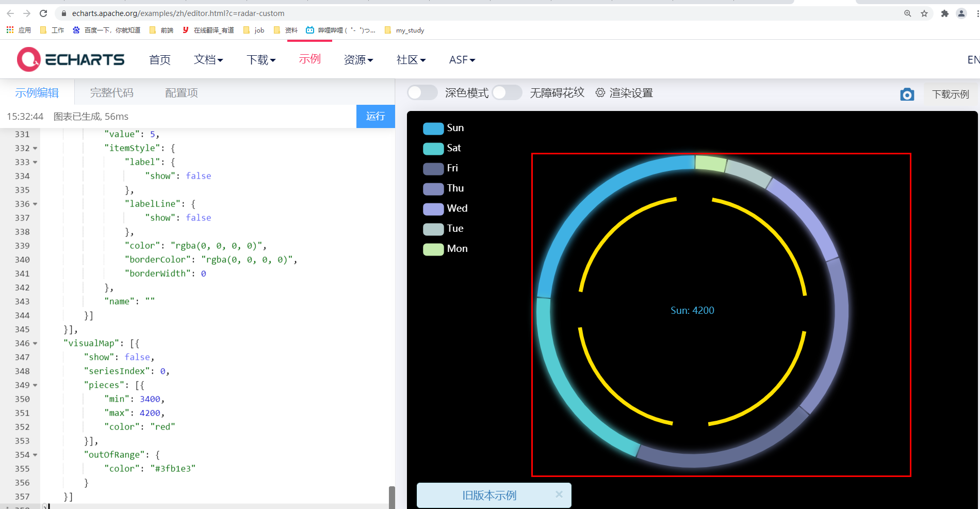The image size is (980, 509).
Task: Click the render settings gear icon
Action: click(x=600, y=93)
